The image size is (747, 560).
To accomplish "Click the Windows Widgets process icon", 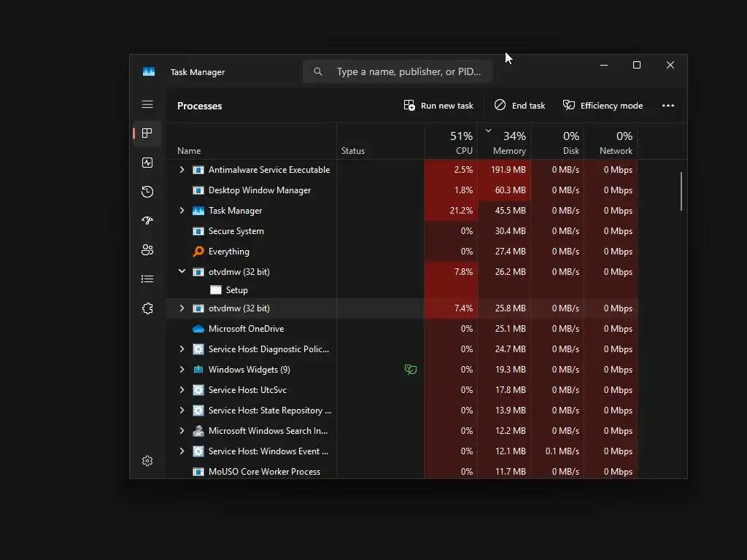I will click(198, 370).
